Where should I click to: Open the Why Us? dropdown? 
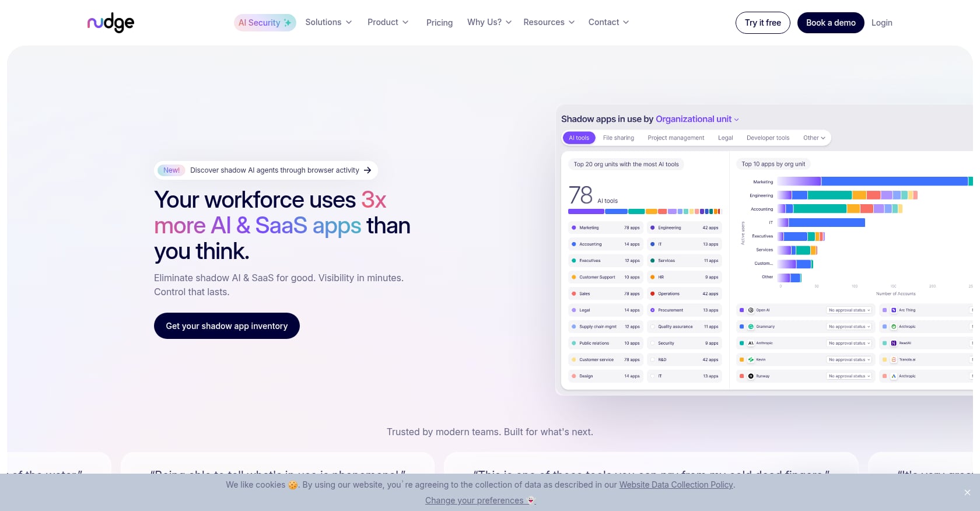coord(489,22)
